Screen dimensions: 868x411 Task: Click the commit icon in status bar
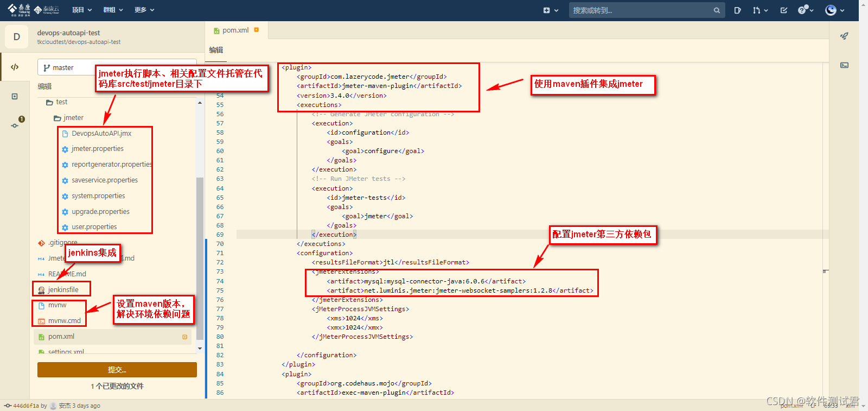[x=8, y=406]
